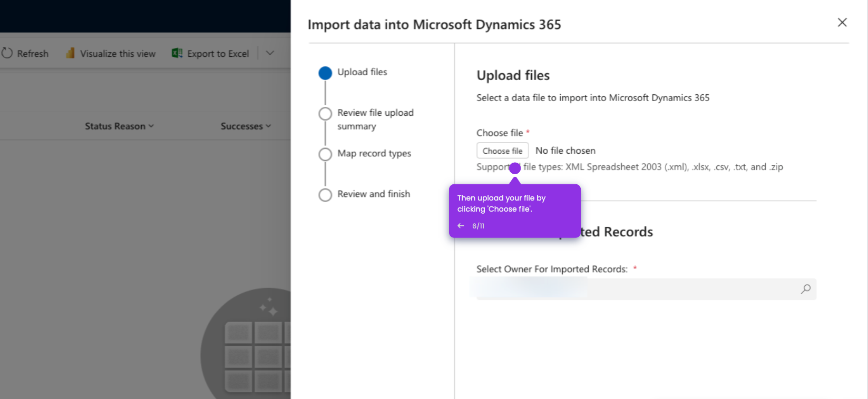Click Review and finish step label
Image resolution: width=868 pixels, height=399 pixels.
click(374, 194)
